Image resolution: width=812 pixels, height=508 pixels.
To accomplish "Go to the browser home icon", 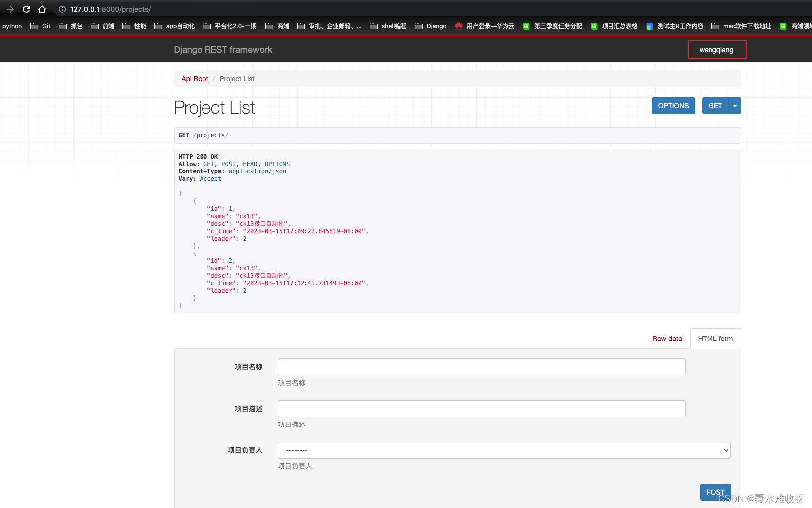I will [x=42, y=9].
